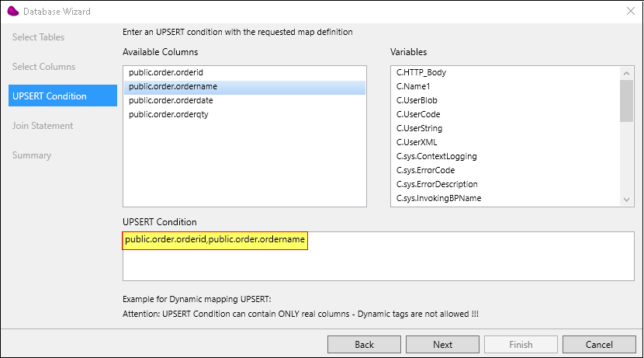
Task: Select the C.HTTP_Body variable
Action: (x=505, y=72)
